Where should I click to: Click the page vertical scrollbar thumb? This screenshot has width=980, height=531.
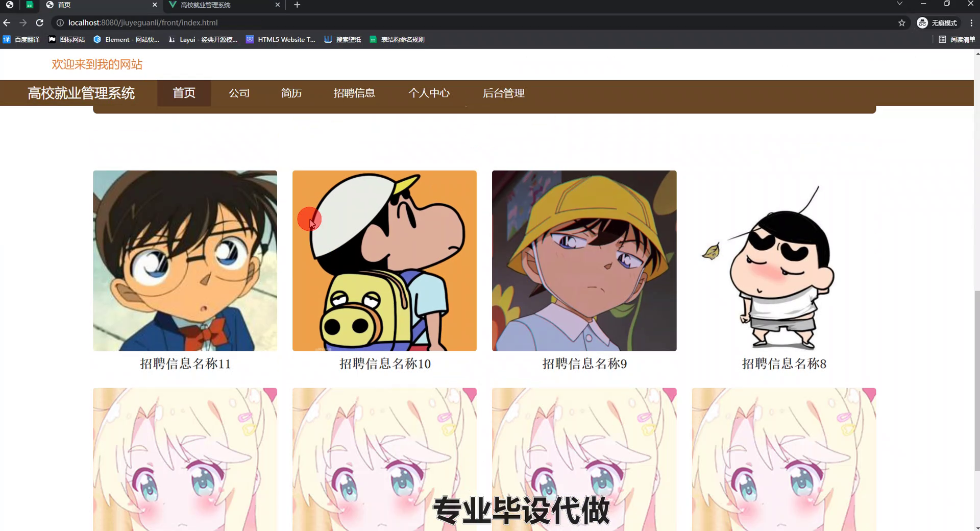[977, 380]
